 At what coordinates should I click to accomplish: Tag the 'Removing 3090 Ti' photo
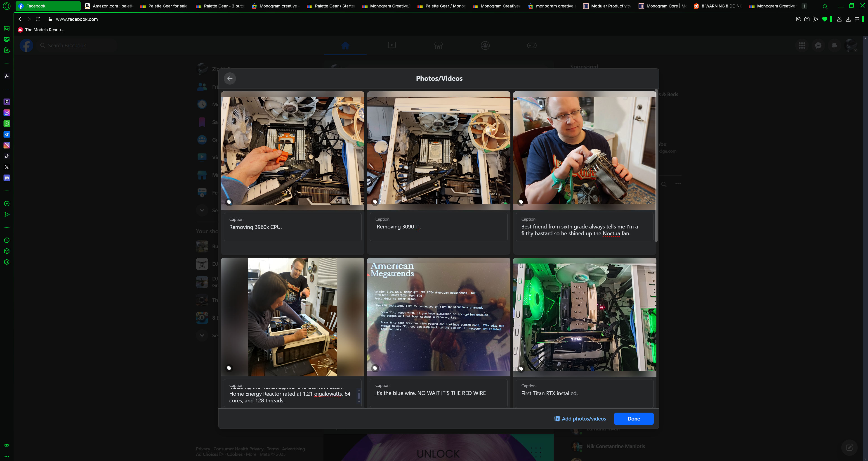coord(375,202)
